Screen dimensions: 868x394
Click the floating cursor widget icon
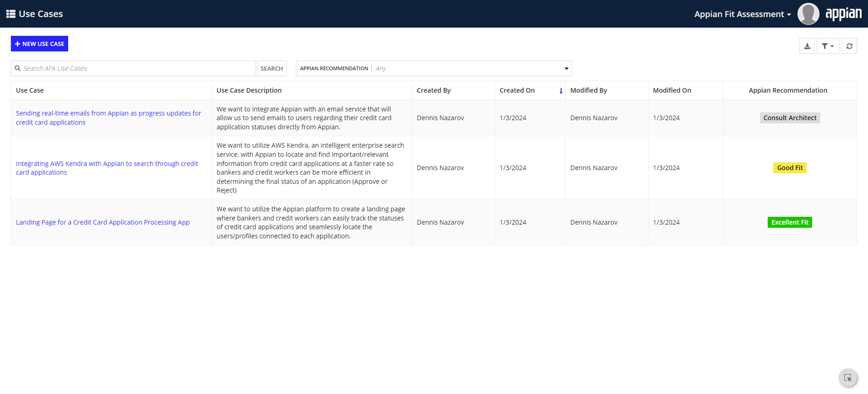[848, 378]
